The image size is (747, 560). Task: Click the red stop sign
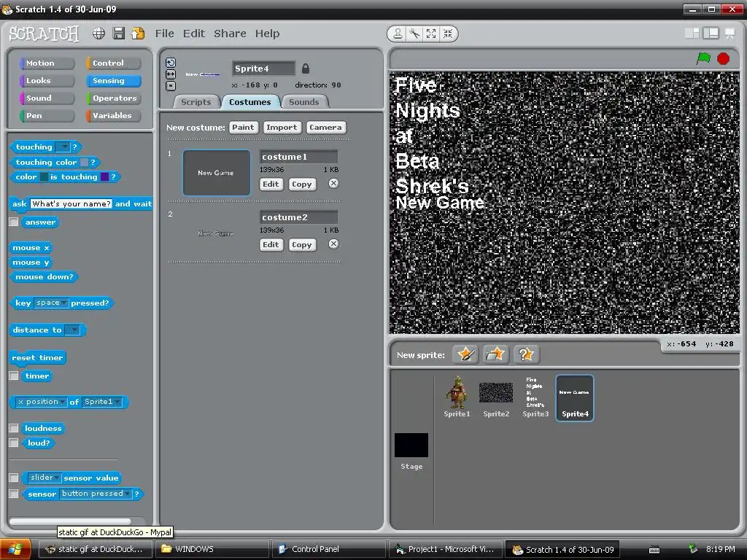click(x=723, y=58)
